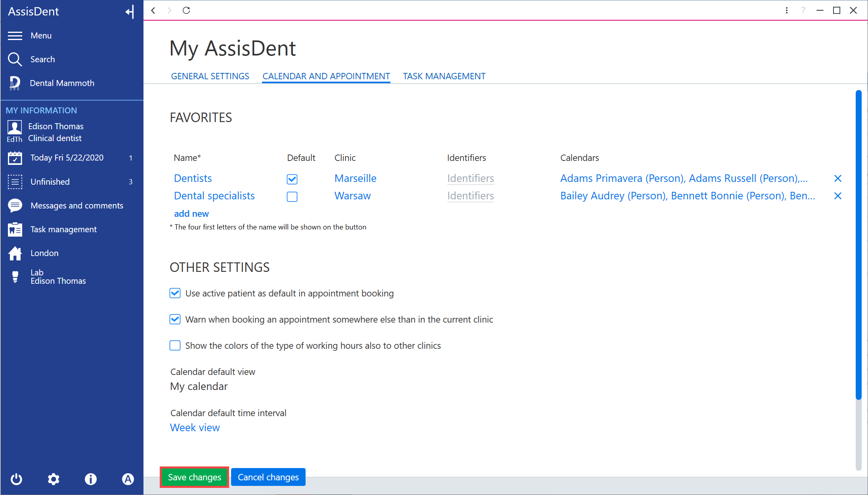Change the Marseille clinic selection

(356, 178)
